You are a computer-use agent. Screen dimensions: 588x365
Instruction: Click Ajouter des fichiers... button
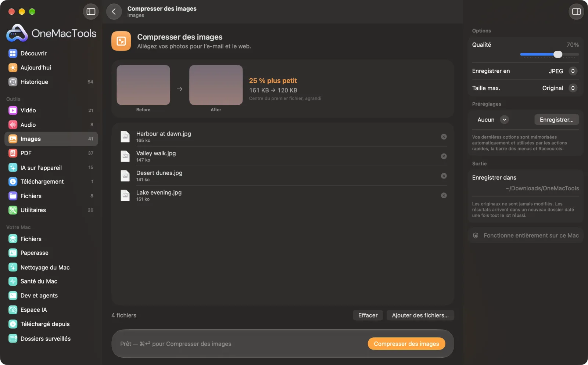coord(420,315)
